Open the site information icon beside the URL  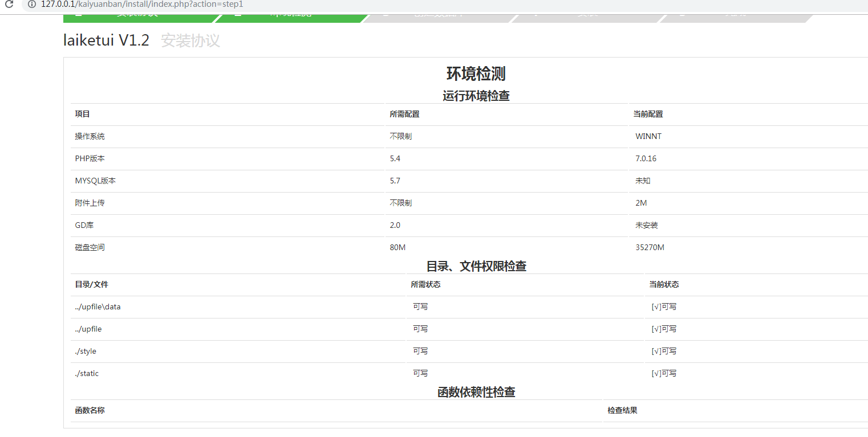[x=32, y=4]
